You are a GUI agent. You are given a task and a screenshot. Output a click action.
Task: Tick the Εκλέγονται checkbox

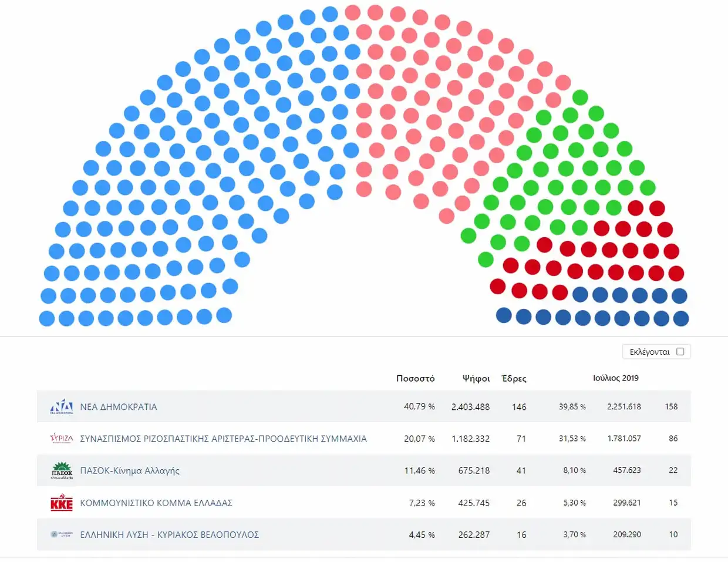click(680, 352)
